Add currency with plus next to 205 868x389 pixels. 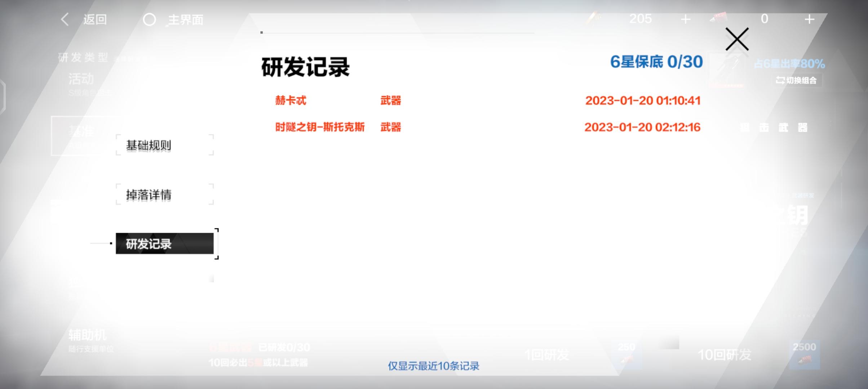coord(686,19)
